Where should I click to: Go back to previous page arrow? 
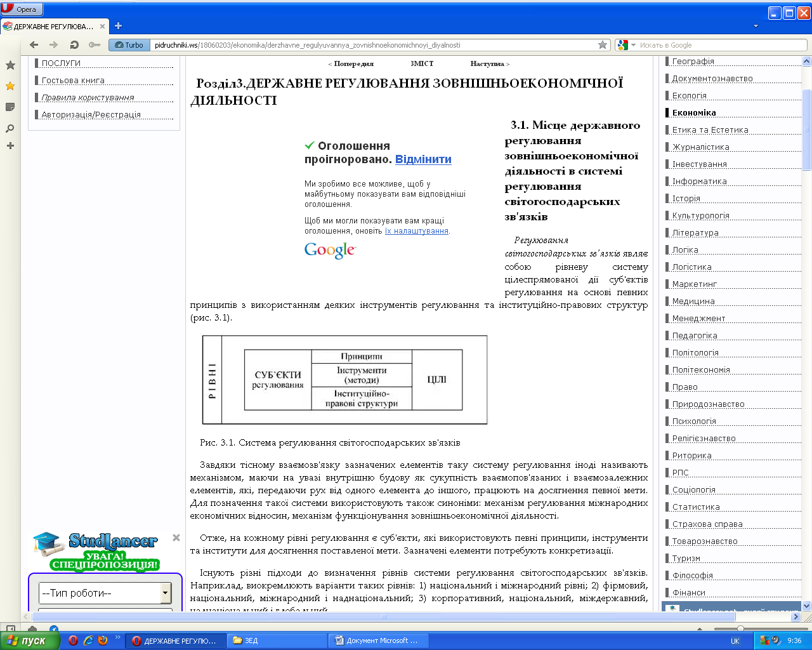click(x=34, y=44)
